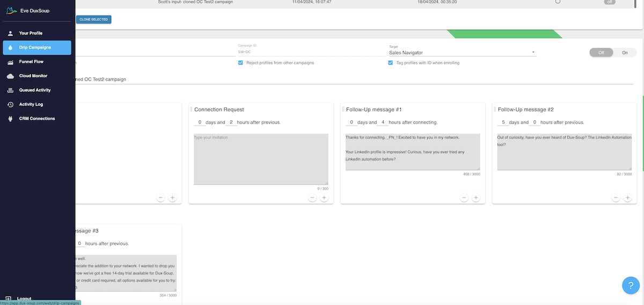
Task: Switch campaign state to On
Action: [x=625, y=53]
